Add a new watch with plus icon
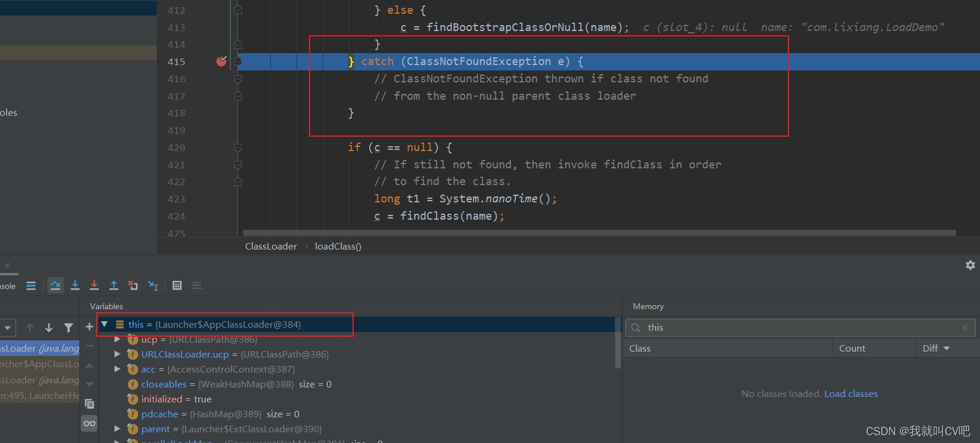This screenshot has width=980, height=443. tap(89, 327)
